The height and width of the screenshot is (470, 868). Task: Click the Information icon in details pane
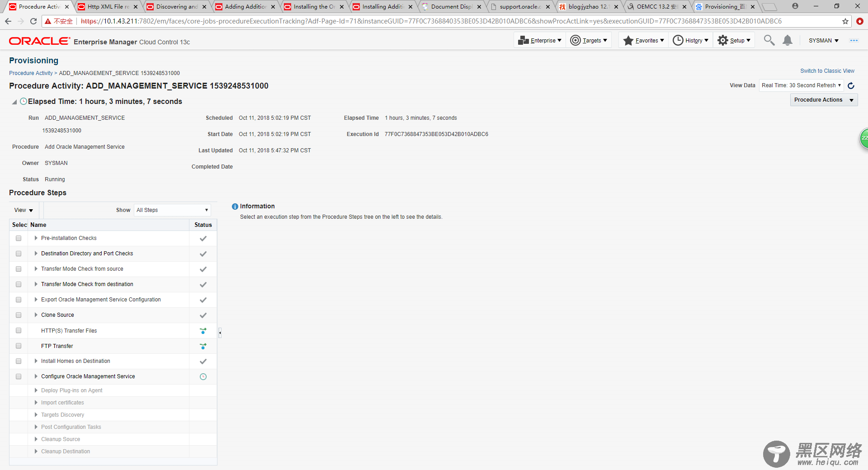click(235, 207)
